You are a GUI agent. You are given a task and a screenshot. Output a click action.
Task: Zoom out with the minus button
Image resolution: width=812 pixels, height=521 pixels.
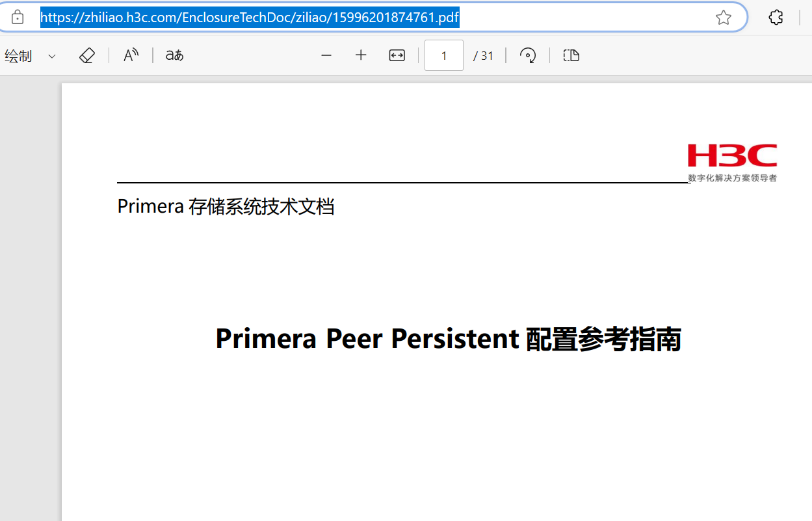click(326, 56)
